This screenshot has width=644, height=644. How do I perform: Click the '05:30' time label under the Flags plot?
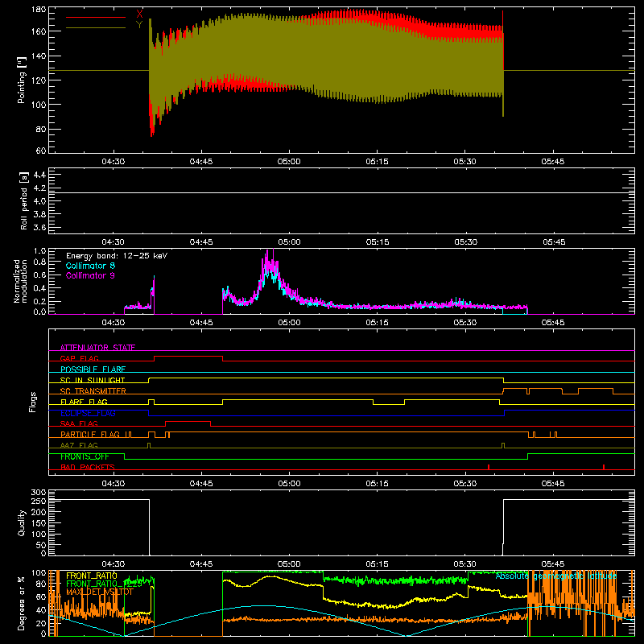465,484
